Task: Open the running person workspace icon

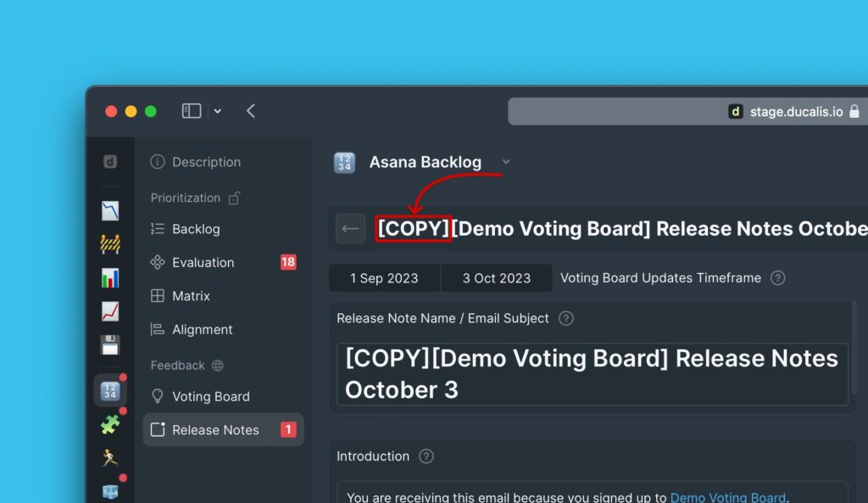Action: pos(110,458)
